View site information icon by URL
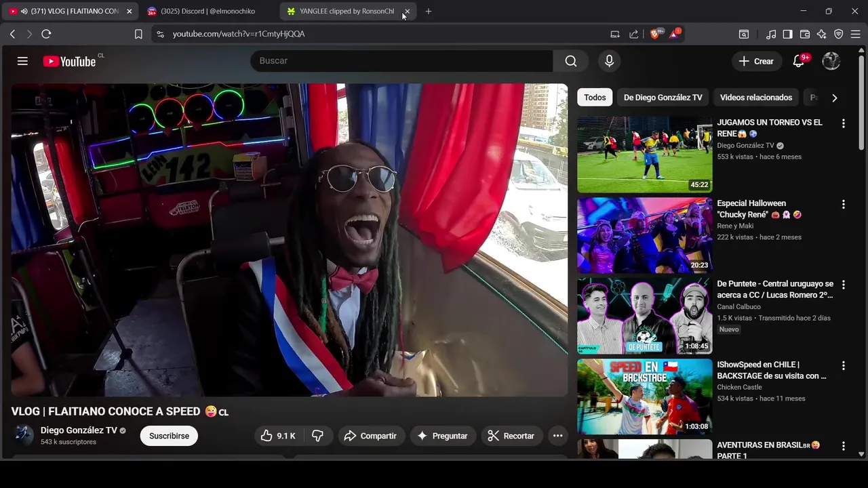868x488 pixels. [159, 34]
